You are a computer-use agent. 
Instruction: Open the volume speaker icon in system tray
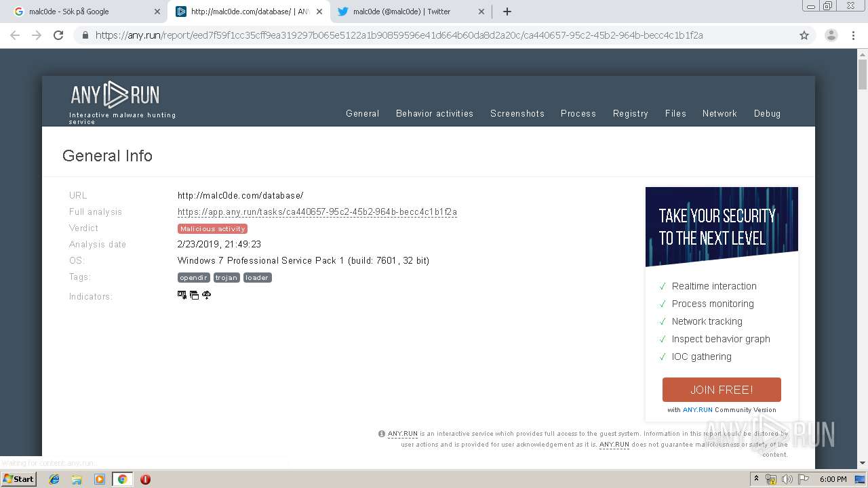coord(787,479)
